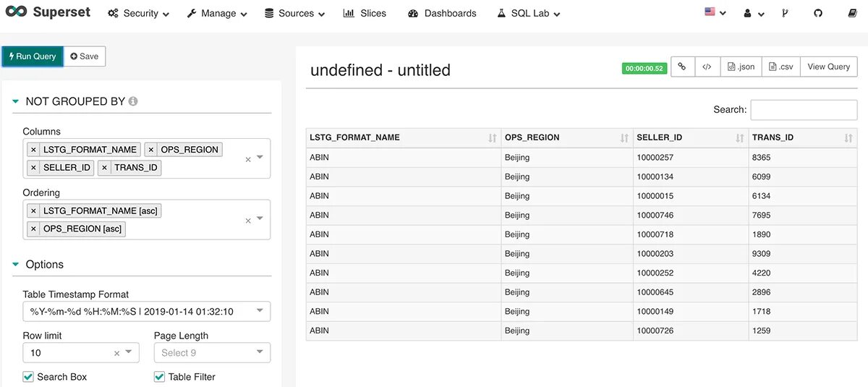Copy the short link using chain icon

click(x=682, y=67)
